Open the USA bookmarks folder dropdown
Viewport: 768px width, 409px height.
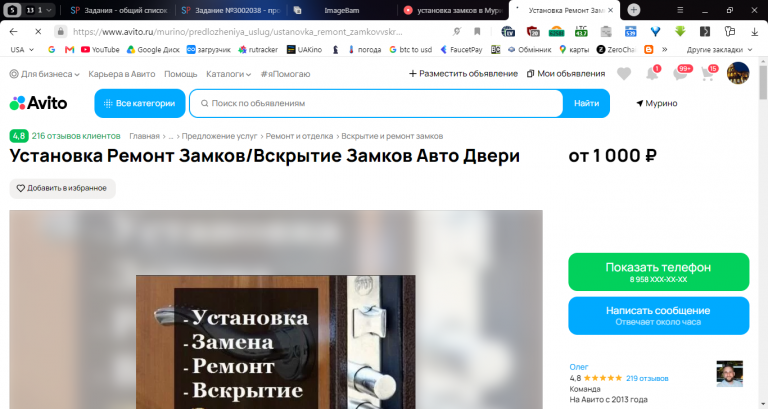tap(22, 49)
